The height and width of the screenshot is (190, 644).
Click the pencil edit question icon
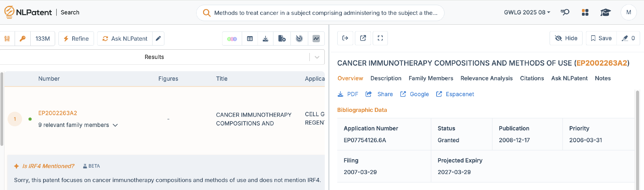tap(158, 39)
